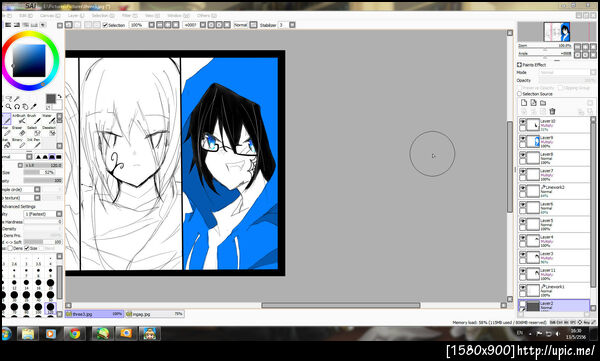Screen dimensions: 600x361
Task: Toggle visibility of Linework1 layer
Action: pos(523,287)
